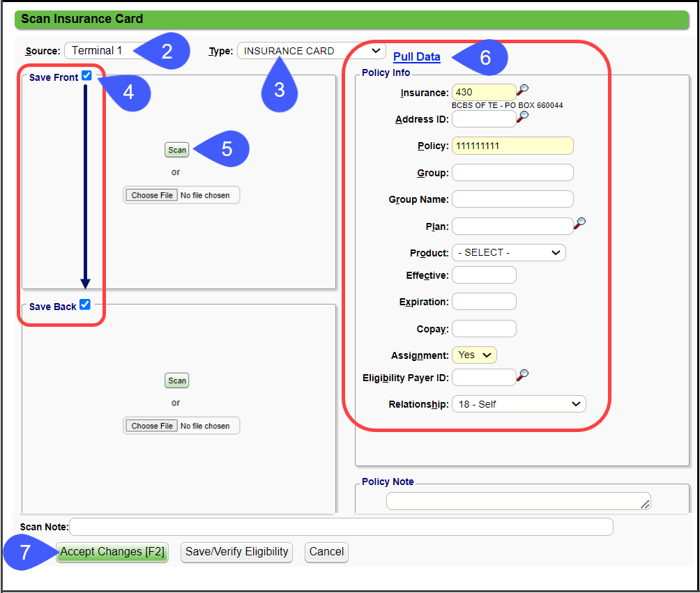Cancel the insurance card scan
Image resolution: width=700 pixels, height=593 pixels.
click(326, 552)
